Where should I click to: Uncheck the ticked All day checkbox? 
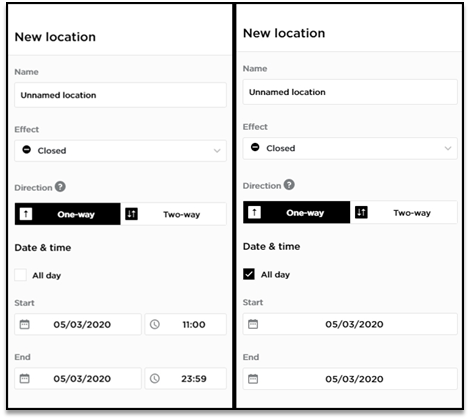[249, 274]
